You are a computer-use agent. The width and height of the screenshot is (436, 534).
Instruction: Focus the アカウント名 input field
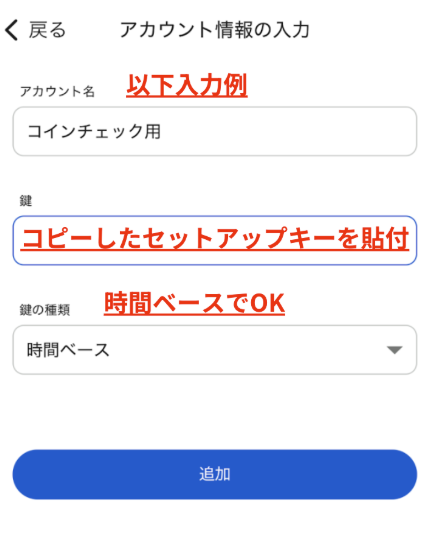215,131
